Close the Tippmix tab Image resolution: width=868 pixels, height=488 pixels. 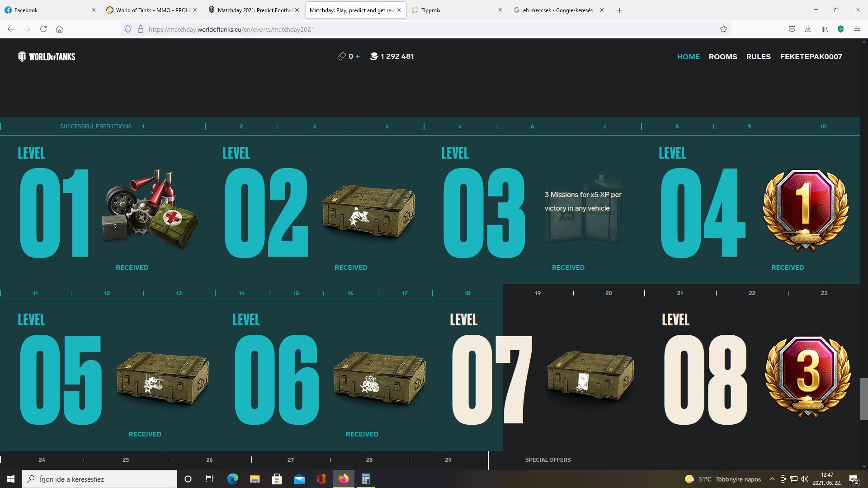pos(500,10)
